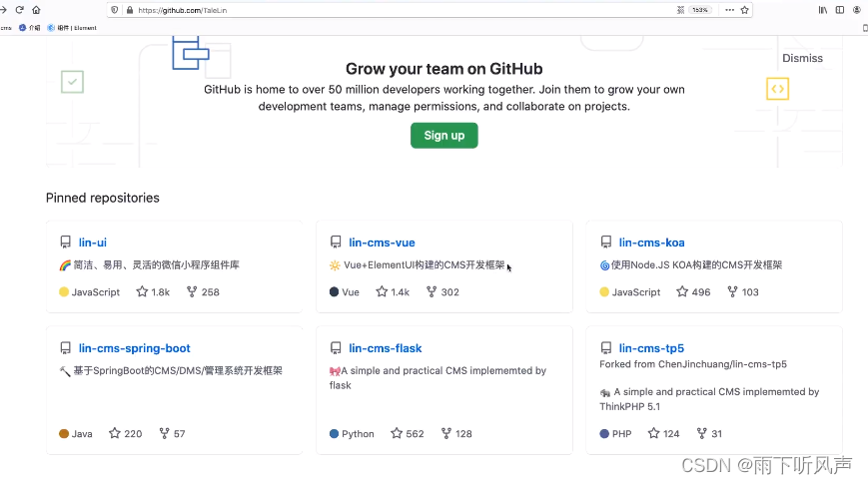Open the lin-cms-koa repository
The image size is (868, 484).
(x=651, y=242)
